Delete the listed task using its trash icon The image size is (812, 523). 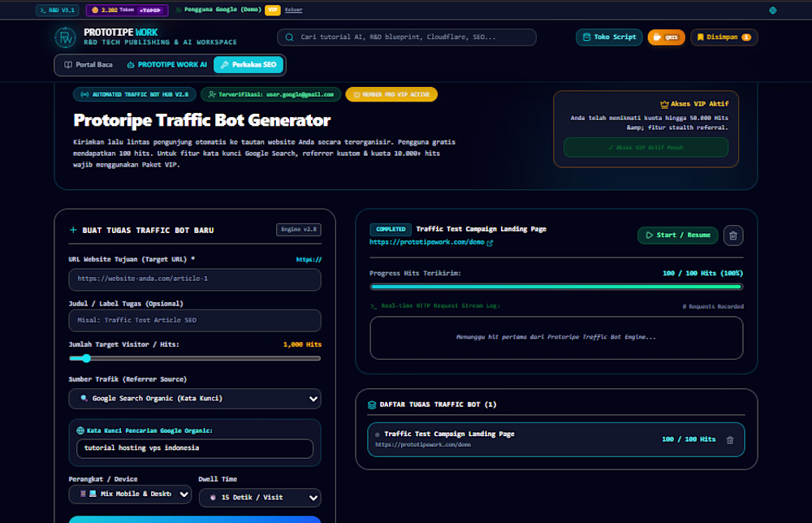[730, 440]
